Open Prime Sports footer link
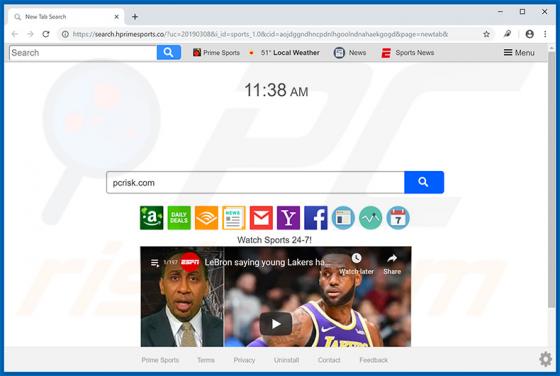 pyautogui.click(x=160, y=360)
